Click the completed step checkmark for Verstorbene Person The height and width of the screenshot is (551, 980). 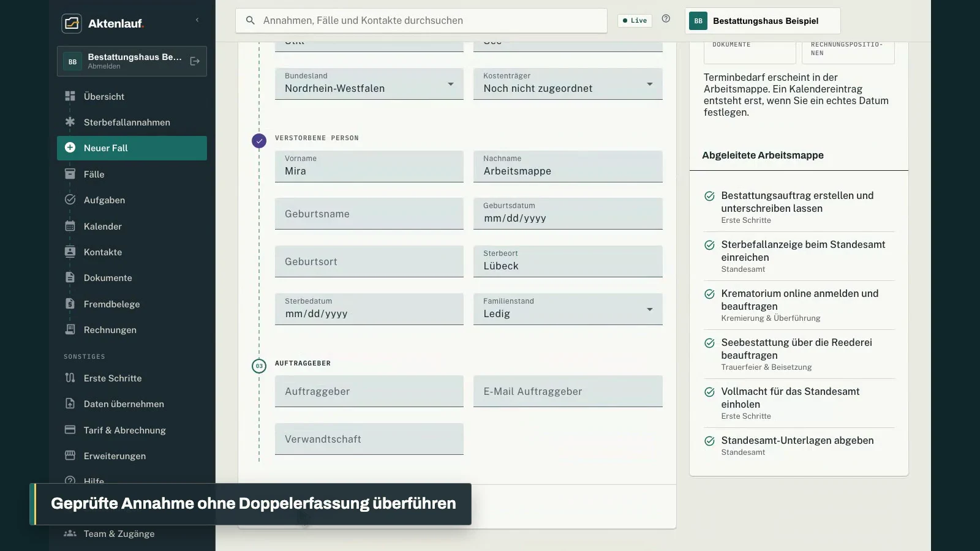tap(259, 141)
